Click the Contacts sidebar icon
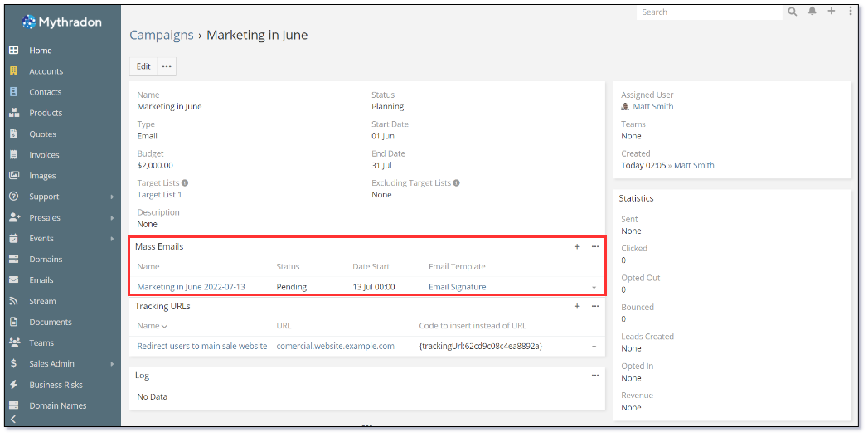Image resolution: width=868 pixels, height=437 pixels. [x=14, y=92]
